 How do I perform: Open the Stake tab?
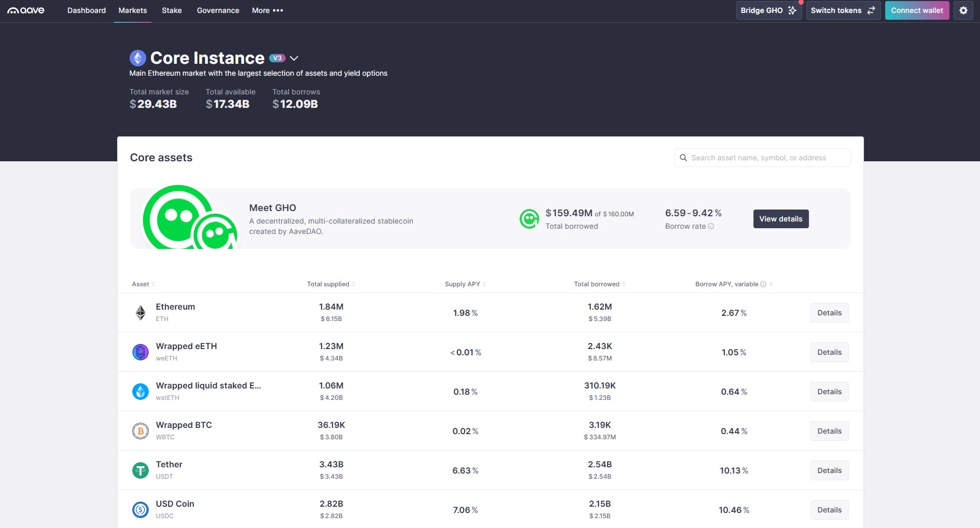point(172,10)
